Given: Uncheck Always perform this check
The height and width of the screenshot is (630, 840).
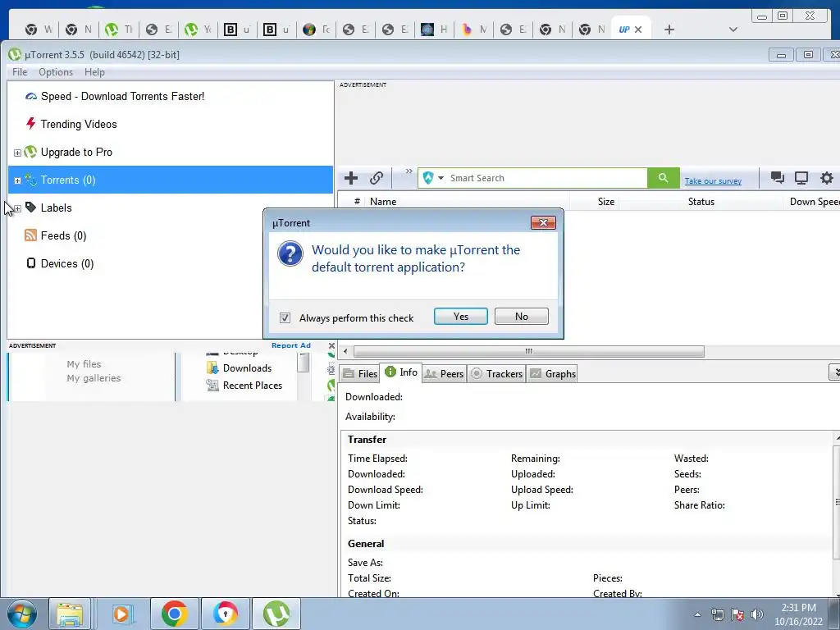Looking at the screenshot, I should (x=285, y=317).
